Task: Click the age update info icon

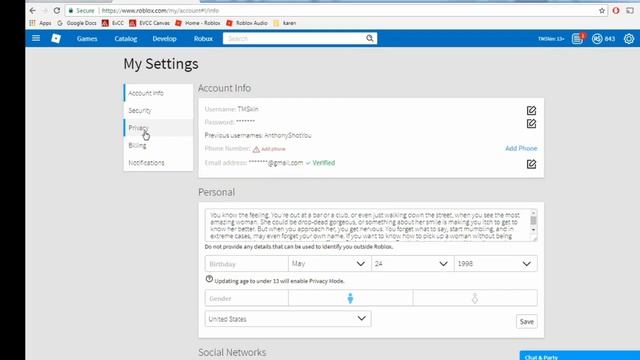Action: click(209, 279)
